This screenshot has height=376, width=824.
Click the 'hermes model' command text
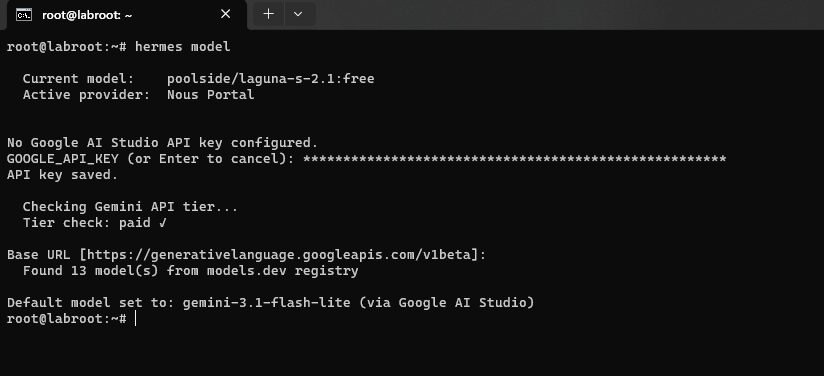point(182,47)
